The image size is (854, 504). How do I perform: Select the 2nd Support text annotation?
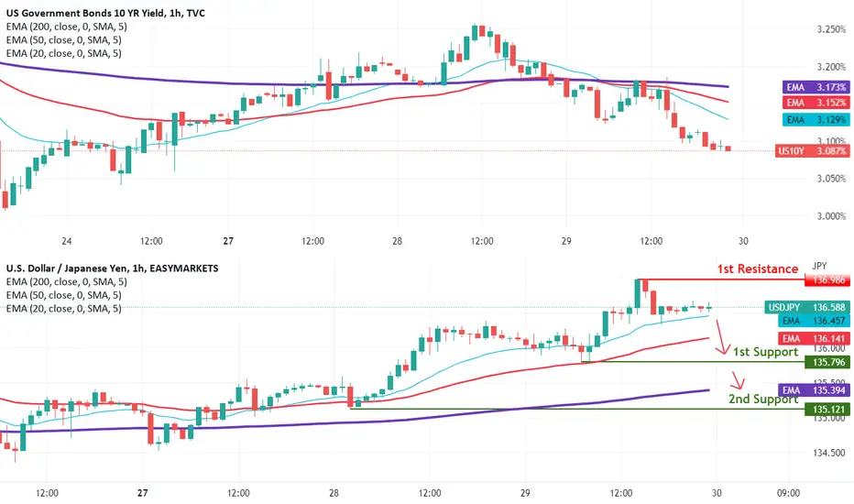763,399
